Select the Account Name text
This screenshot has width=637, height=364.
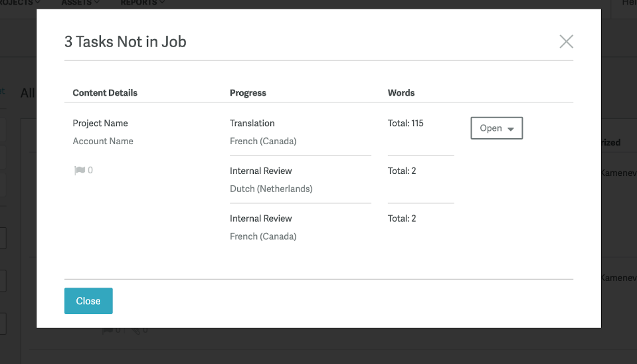coord(103,141)
